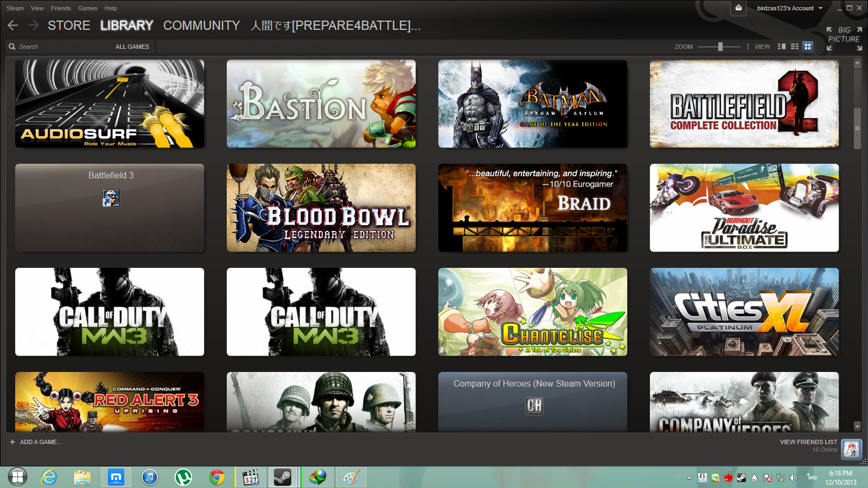This screenshot has height=488, width=868.
Task: Click the "18 Online" friends count
Action: 825,450
